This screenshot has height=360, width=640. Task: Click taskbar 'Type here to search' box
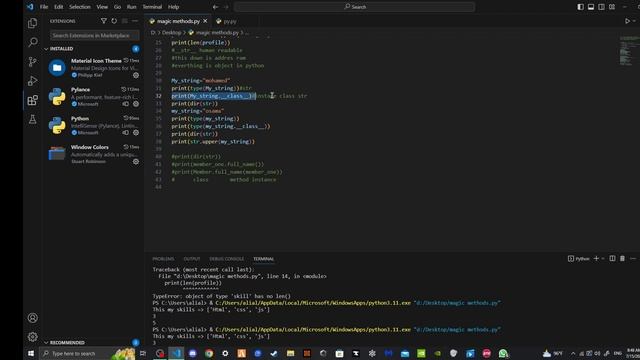[x=88, y=353]
